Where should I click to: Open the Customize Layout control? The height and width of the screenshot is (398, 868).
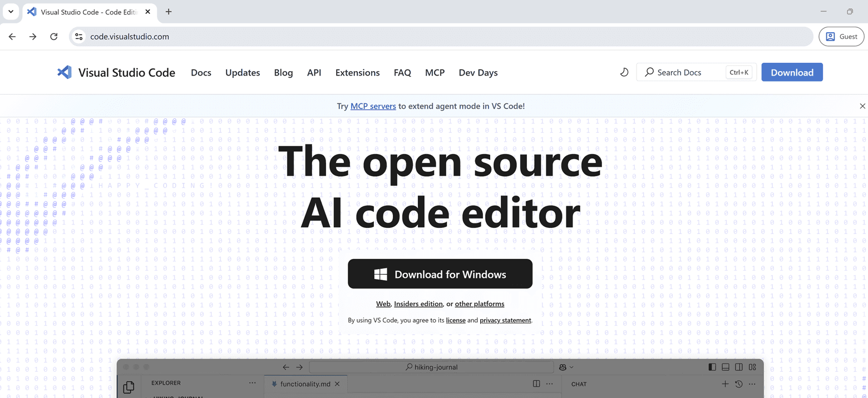pyautogui.click(x=752, y=367)
